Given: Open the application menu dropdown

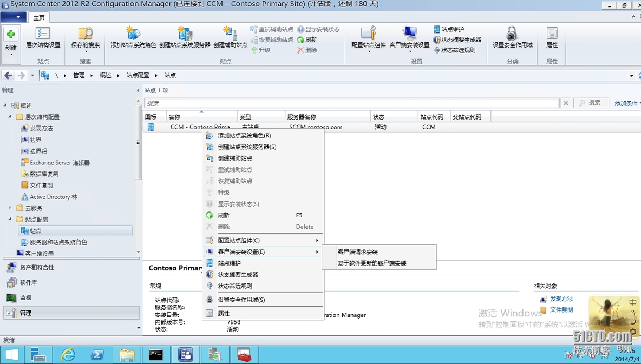Looking at the screenshot, I should pos(13,17).
